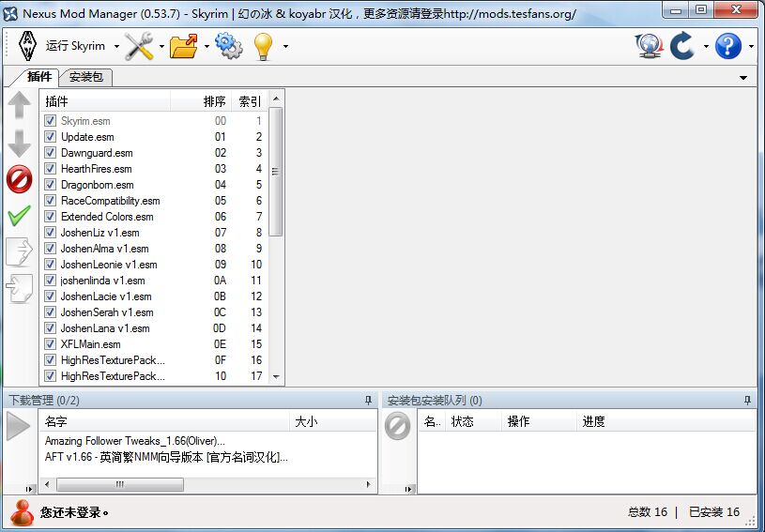Pin the download manager panel
Screen dimensions: 765x532
tap(368, 401)
